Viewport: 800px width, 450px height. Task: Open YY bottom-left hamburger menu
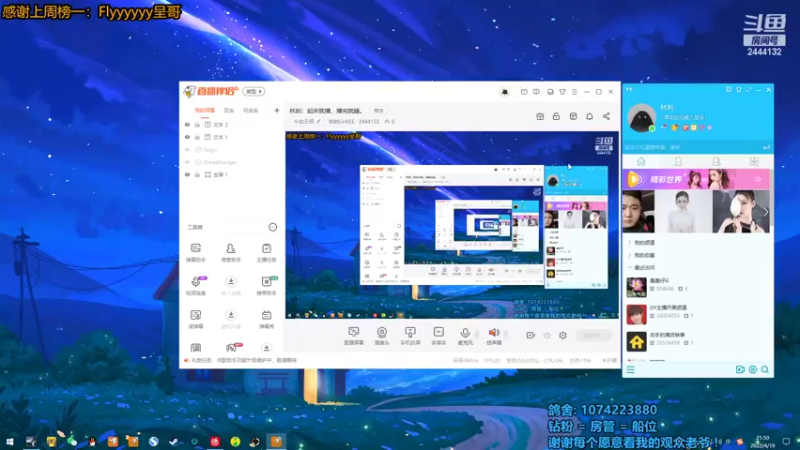click(x=631, y=369)
